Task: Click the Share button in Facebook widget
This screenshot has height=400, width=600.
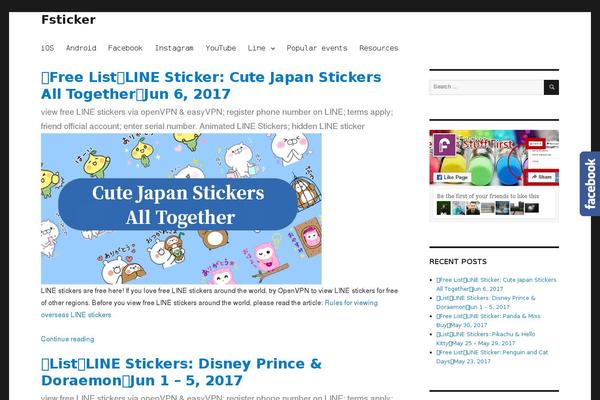Action: [541, 177]
